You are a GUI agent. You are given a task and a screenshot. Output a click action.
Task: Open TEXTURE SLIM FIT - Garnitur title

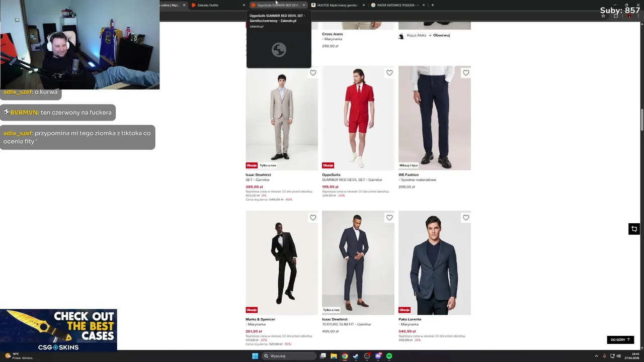point(347,324)
